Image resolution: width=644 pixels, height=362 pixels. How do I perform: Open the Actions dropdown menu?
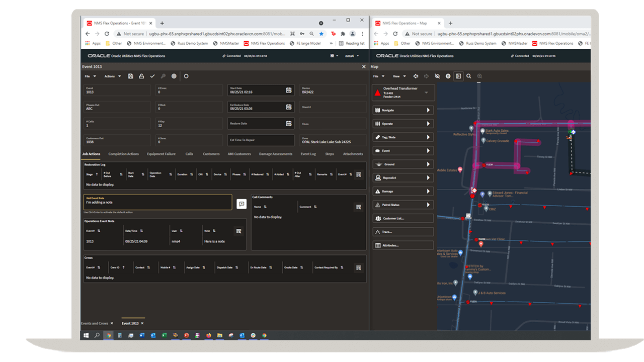coord(112,76)
